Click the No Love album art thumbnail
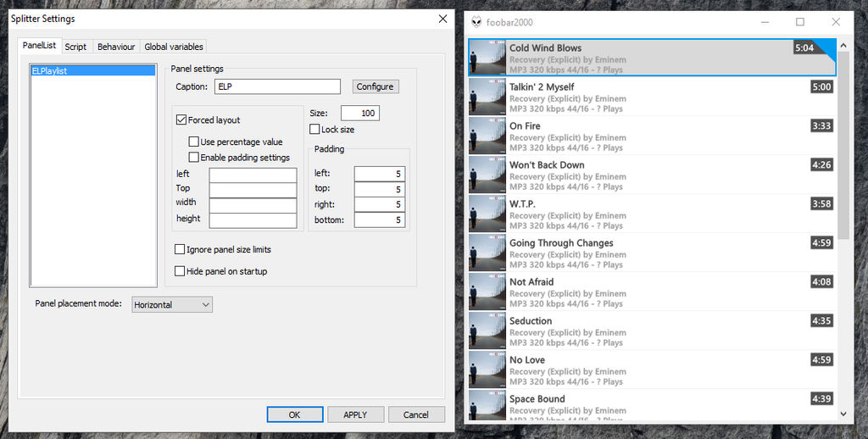The width and height of the screenshot is (868, 439). click(487, 370)
